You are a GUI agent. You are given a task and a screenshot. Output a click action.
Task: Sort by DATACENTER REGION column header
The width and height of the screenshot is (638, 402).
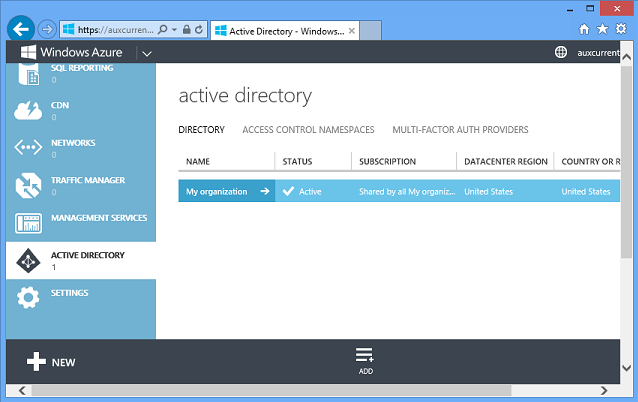pyautogui.click(x=505, y=162)
